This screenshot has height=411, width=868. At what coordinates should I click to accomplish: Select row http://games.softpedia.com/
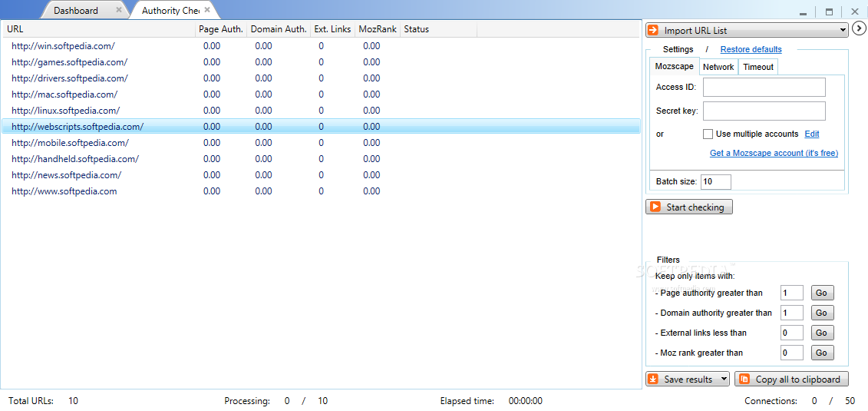point(321,62)
